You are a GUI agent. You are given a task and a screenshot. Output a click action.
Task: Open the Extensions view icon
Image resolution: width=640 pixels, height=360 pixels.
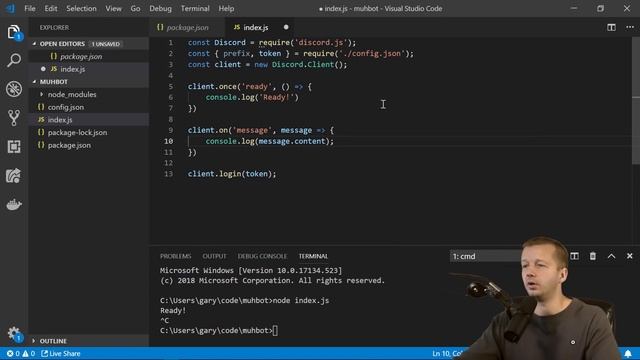[x=13, y=147]
